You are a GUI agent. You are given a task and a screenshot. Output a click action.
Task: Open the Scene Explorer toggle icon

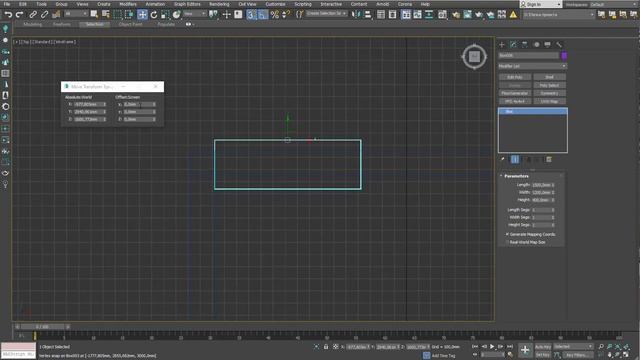tap(381, 15)
